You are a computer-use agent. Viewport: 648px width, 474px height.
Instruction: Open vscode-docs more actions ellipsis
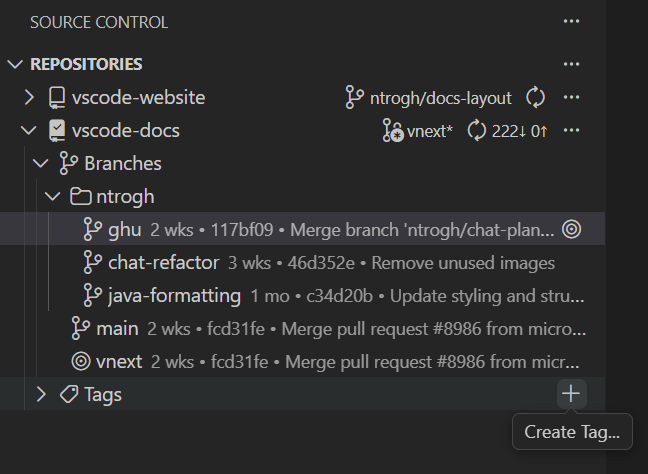pos(571,131)
